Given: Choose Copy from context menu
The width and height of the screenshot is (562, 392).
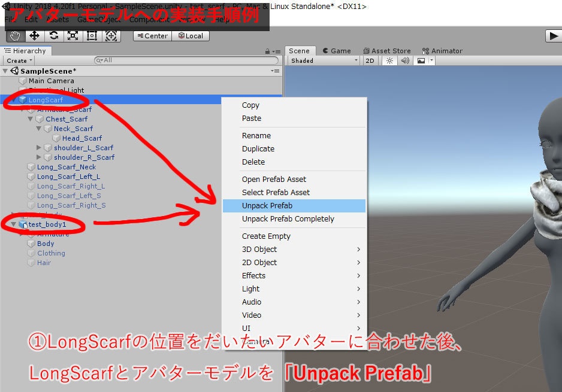Looking at the screenshot, I should [x=294, y=105].
